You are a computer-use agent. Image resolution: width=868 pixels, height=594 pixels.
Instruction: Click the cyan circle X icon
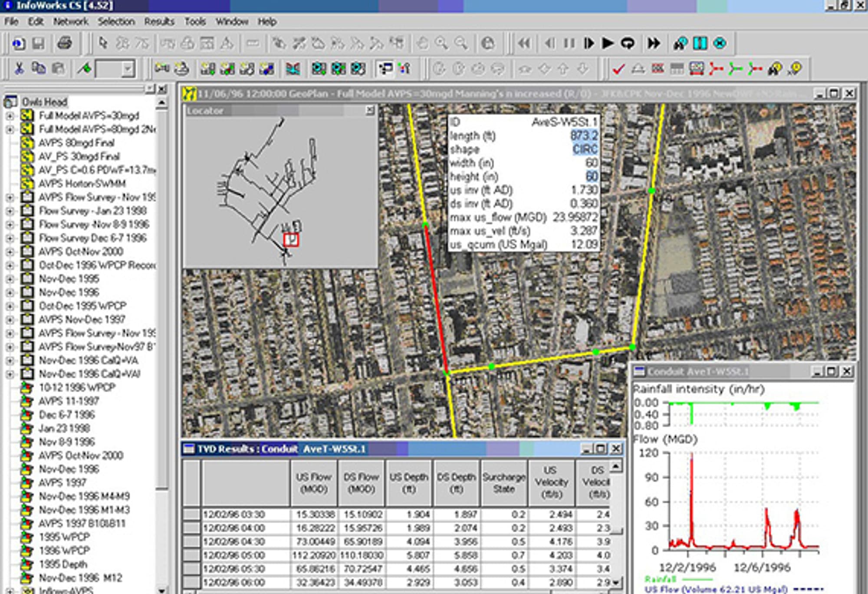coord(720,43)
